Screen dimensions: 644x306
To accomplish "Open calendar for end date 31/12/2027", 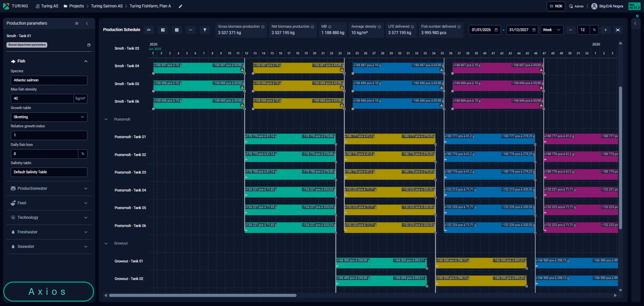I will [534, 30].
